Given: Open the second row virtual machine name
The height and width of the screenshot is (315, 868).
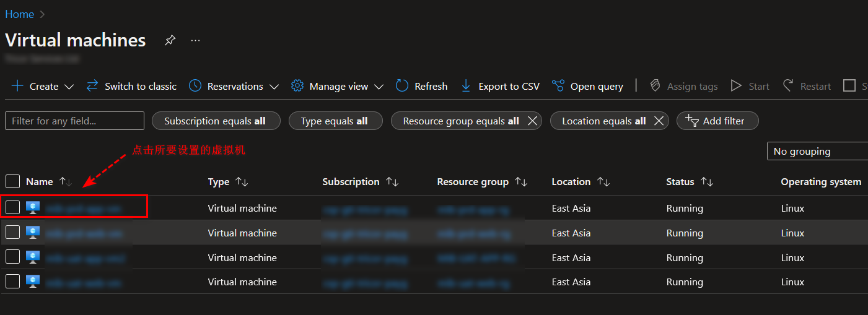Looking at the screenshot, I should tap(84, 233).
